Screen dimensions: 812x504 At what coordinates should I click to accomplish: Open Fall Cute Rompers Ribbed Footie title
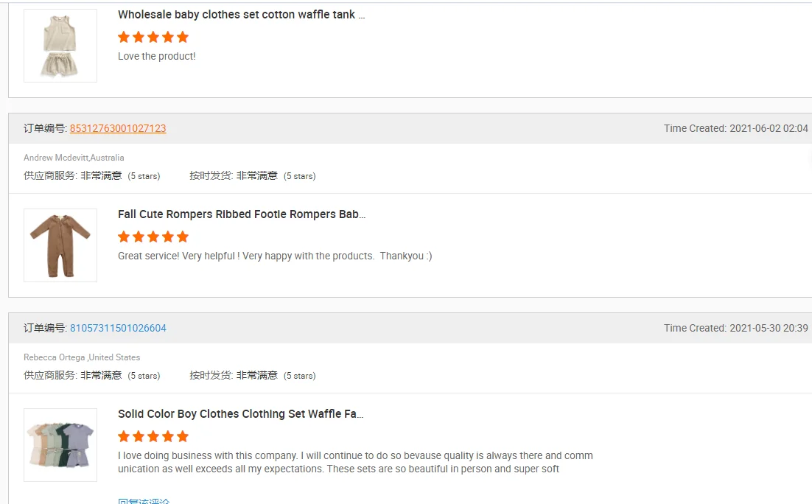pyautogui.click(x=242, y=214)
